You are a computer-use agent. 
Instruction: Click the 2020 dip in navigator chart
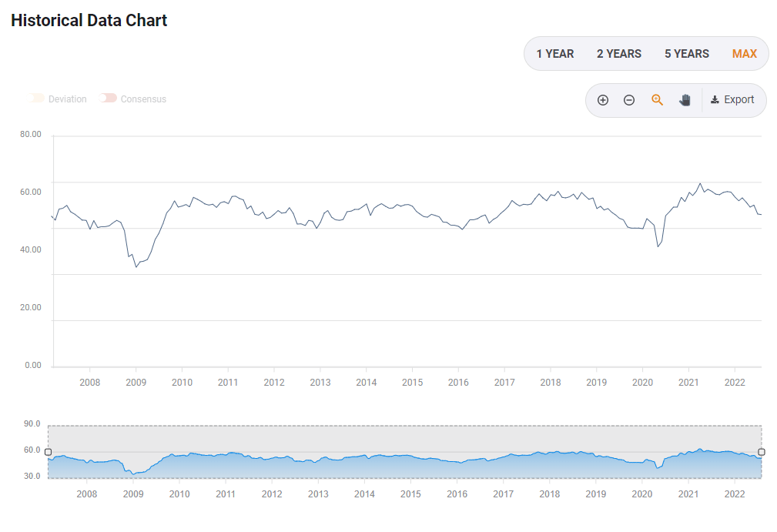[x=657, y=467]
